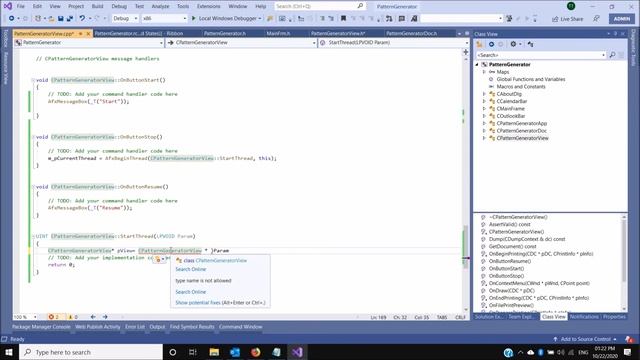
Task: Open File Explorer from the taskbar
Action: pos(214,352)
